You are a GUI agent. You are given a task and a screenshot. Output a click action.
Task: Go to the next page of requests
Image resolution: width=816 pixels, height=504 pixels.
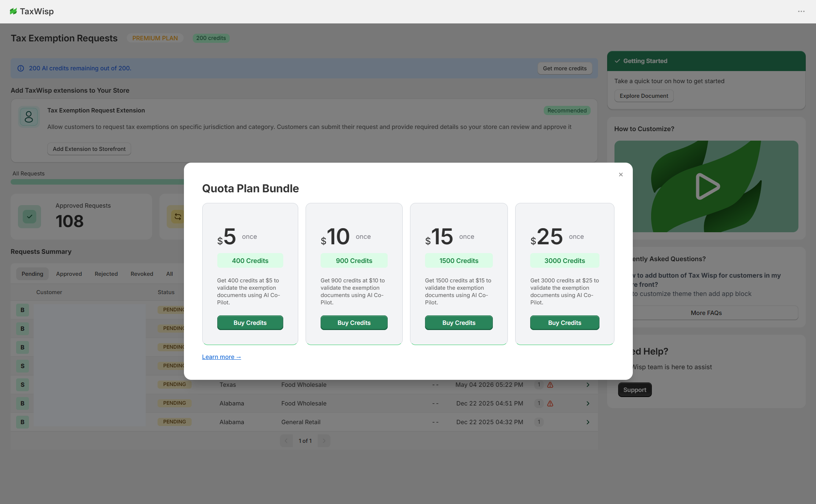(324, 441)
